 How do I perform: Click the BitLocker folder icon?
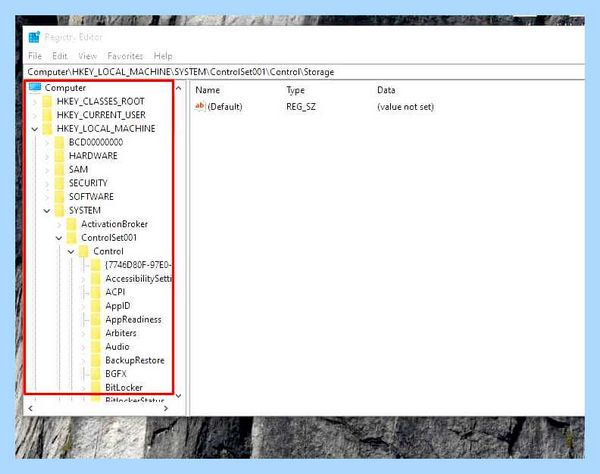pyautogui.click(x=96, y=388)
